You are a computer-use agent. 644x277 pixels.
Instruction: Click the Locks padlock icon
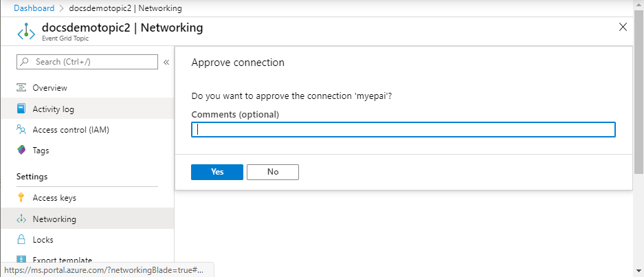pyautogui.click(x=21, y=240)
